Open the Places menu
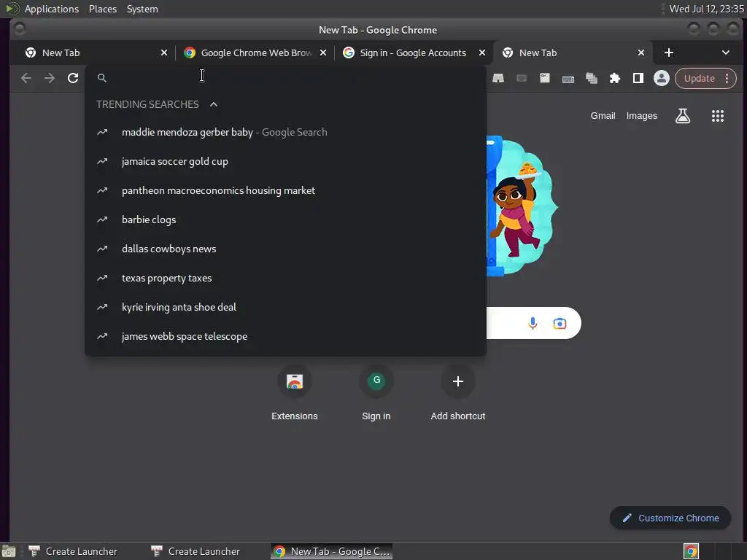This screenshot has height=560, width=747. (103, 9)
